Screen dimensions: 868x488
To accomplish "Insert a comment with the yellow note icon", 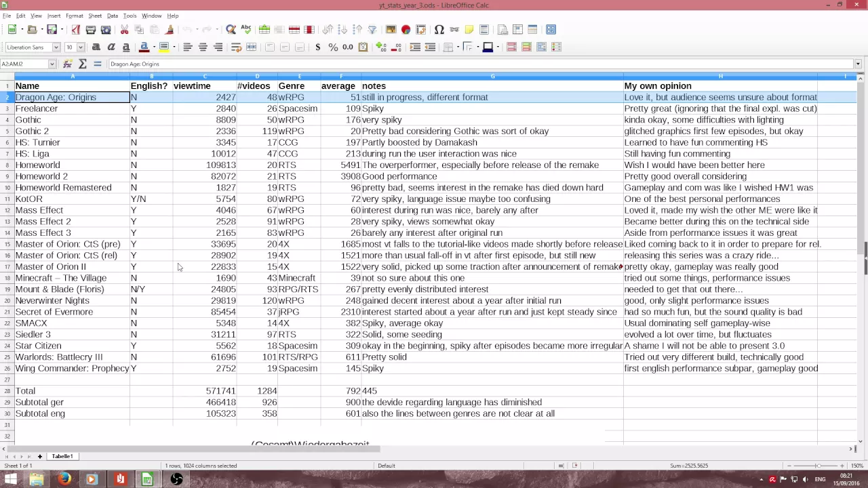I will [469, 30].
